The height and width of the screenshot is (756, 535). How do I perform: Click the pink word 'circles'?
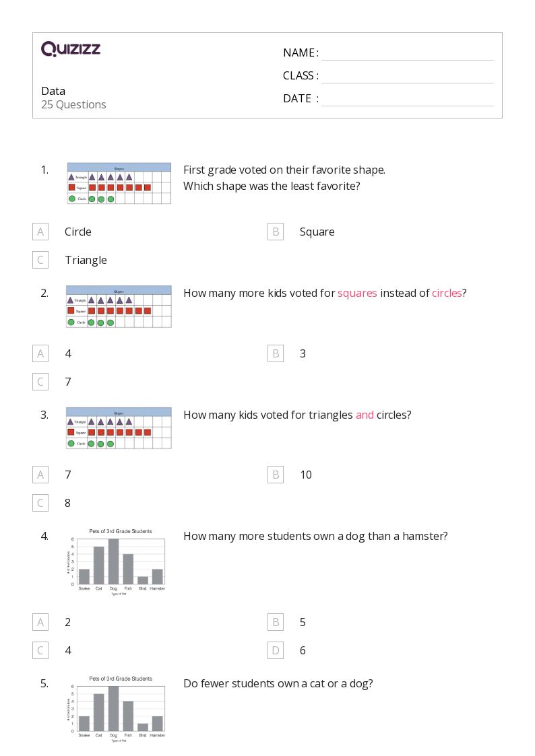[x=446, y=293]
